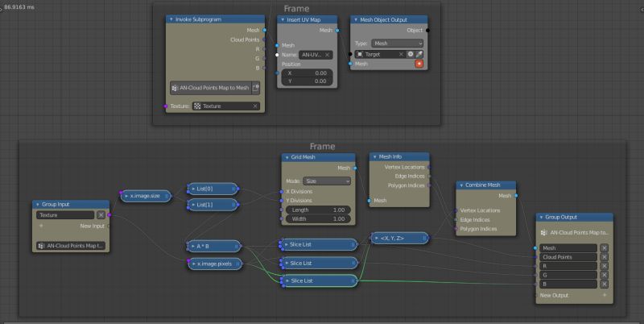Select the highlighted bottom Slice List node
The image size is (644, 324).
(320, 280)
